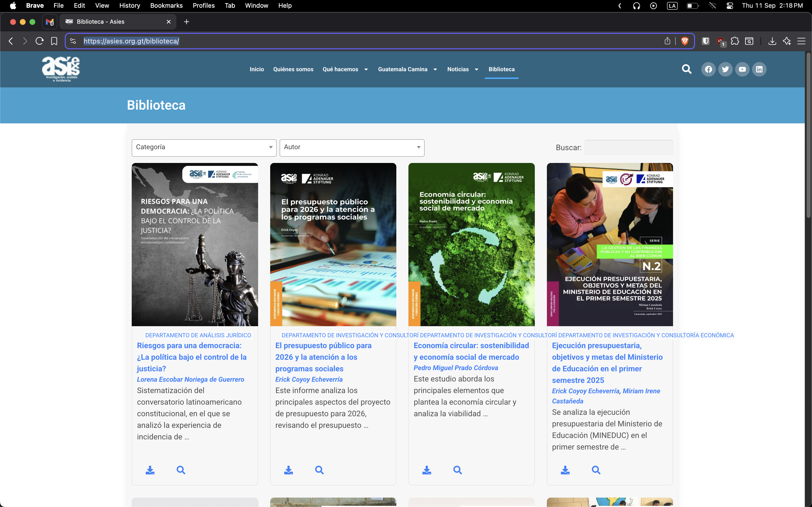This screenshot has height=507, width=812.
Task: Open author link Pedro Miguel Prado Córdova
Action: (x=456, y=368)
